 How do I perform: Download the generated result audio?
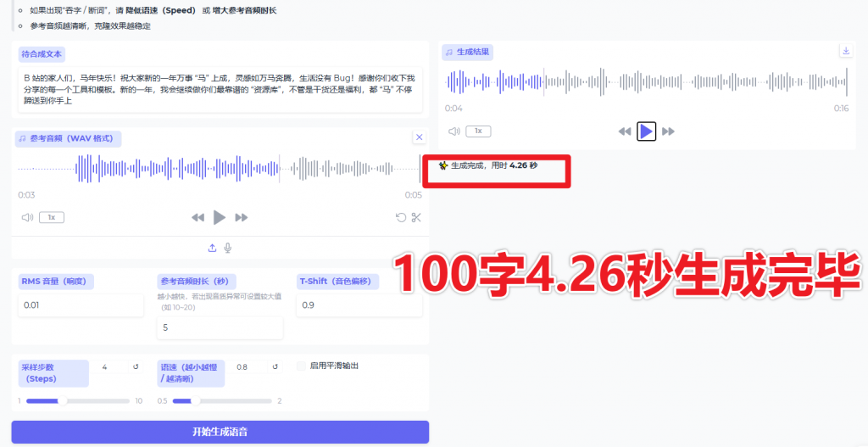coord(845,51)
